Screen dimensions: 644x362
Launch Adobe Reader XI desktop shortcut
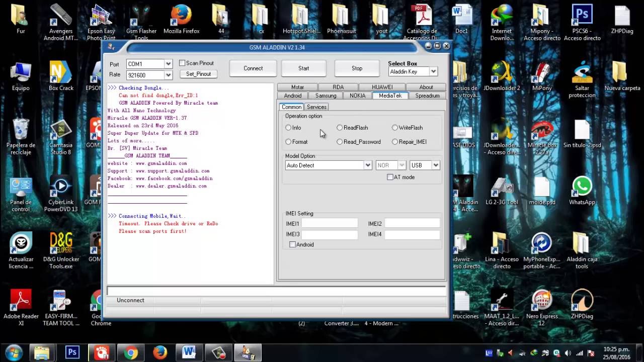(x=21, y=308)
